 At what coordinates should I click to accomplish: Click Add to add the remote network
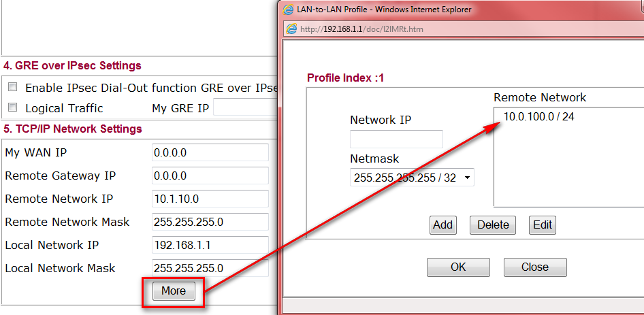click(442, 225)
